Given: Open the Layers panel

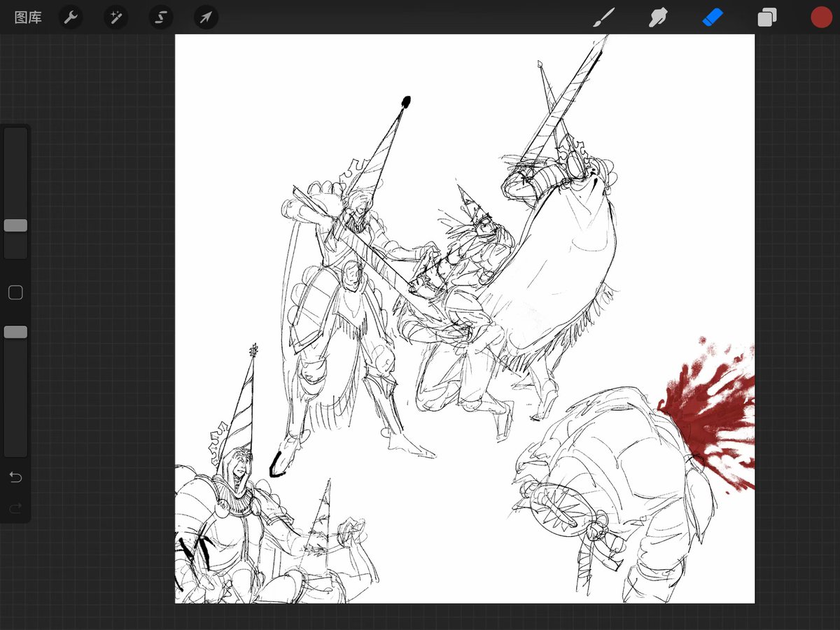Looking at the screenshot, I should (767, 17).
